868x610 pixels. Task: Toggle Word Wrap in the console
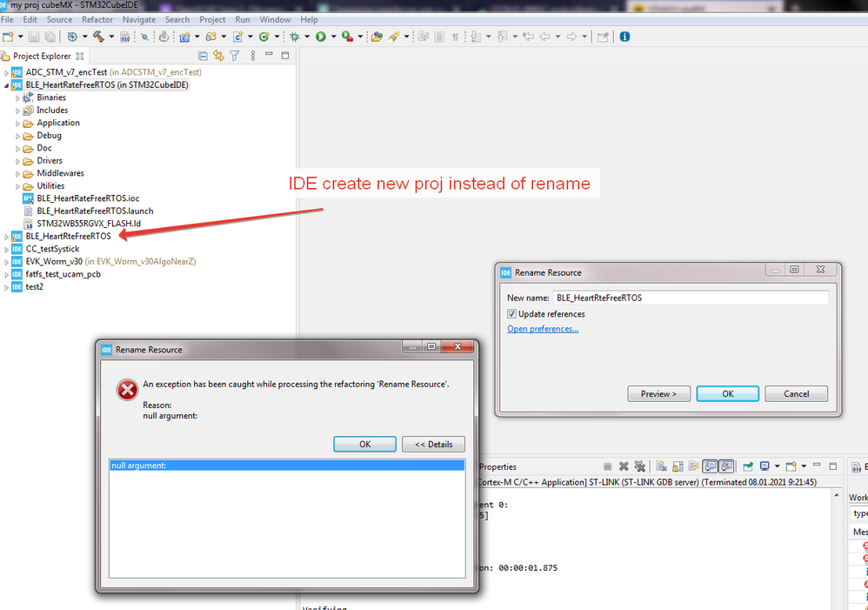click(694, 466)
